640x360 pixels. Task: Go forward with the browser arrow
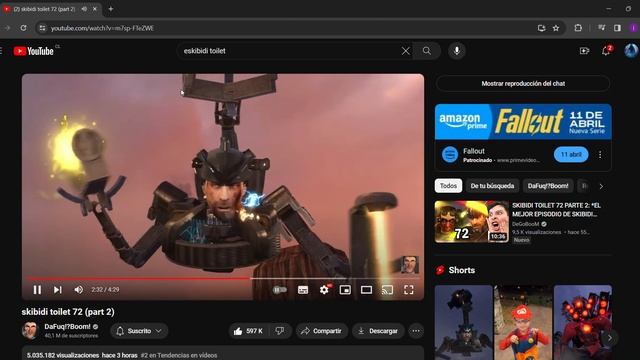tap(7, 28)
